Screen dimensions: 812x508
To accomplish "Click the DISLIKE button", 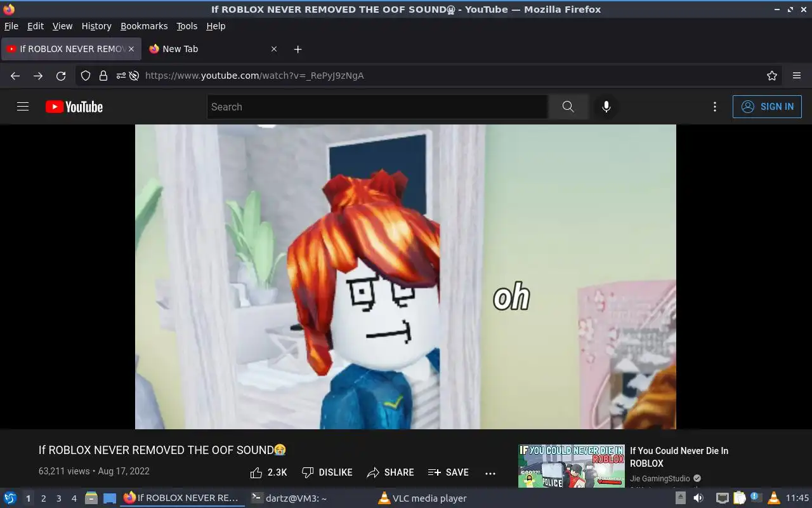I will [327, 472].
